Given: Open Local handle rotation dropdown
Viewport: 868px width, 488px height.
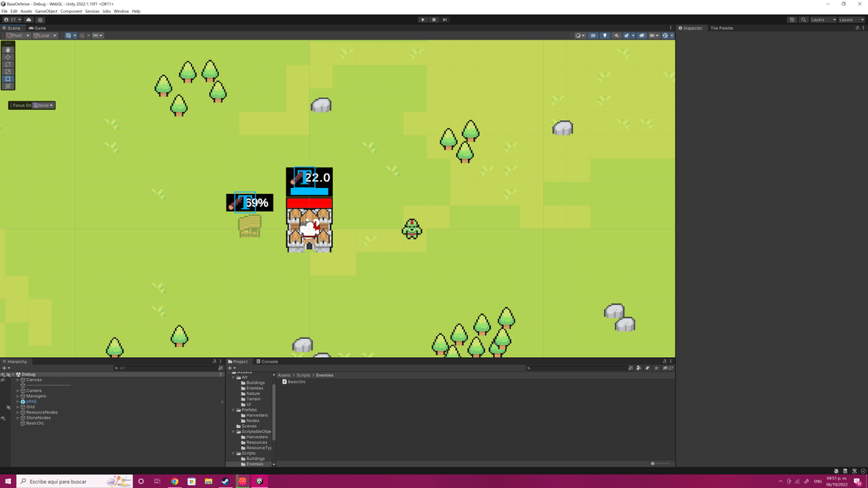Looking at the screenshot, I should pyautogui.click(x=45, y=35).
